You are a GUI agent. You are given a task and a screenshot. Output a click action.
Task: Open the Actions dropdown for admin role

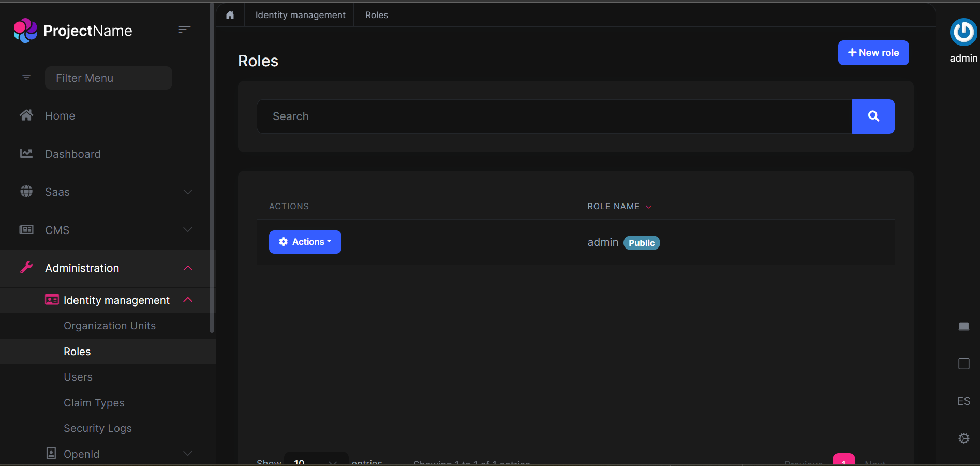(305, 242)
